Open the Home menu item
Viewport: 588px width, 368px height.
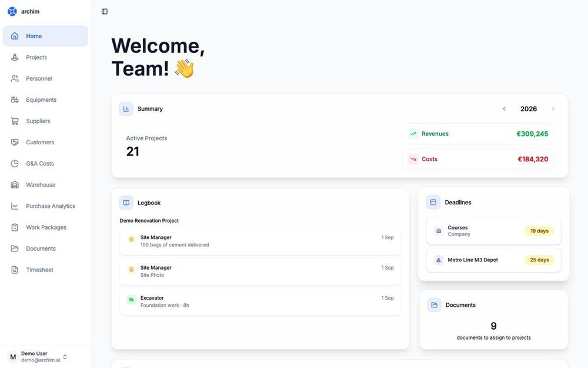click(x=45, y=36)
